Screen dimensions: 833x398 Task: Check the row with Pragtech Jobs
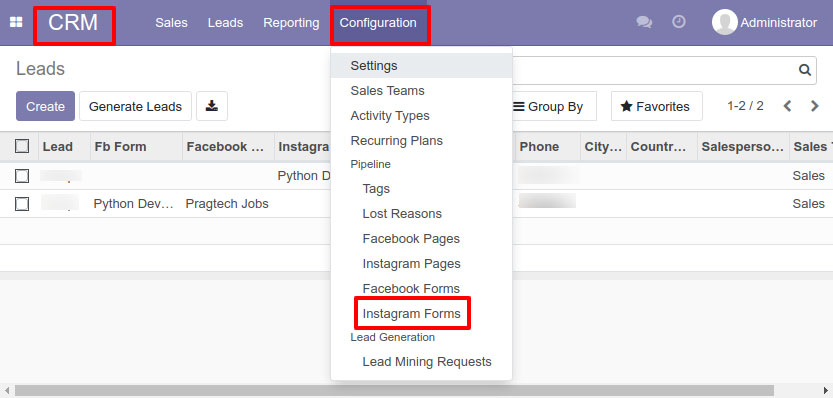[x=22, y=204]
